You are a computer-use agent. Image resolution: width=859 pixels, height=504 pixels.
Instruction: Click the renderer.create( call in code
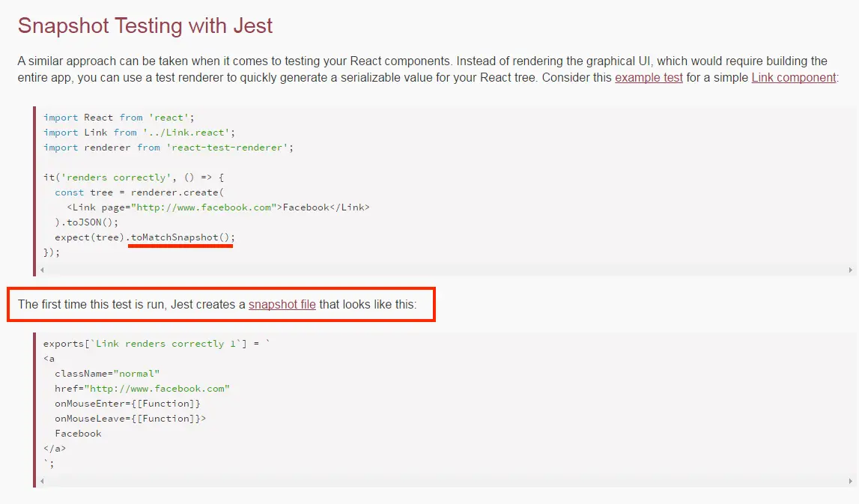point(171,192)
